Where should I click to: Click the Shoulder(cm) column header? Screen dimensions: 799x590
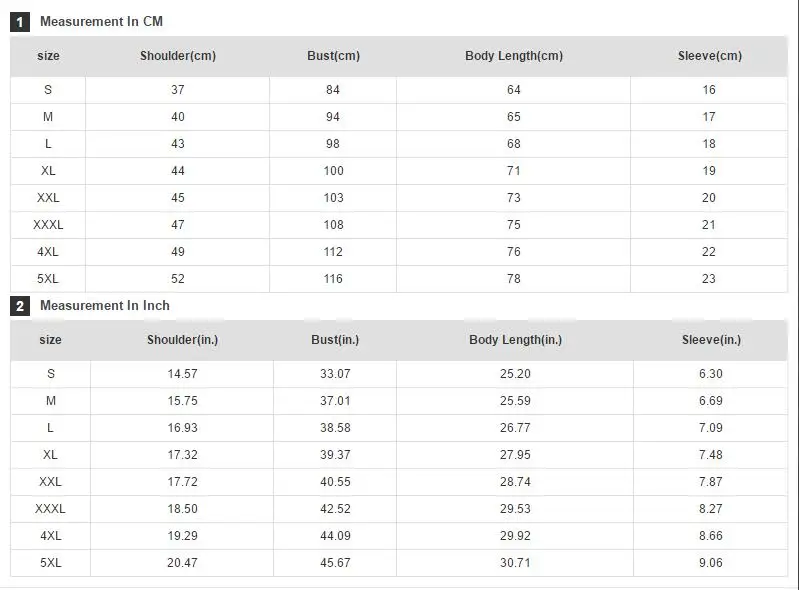click(178, 56)
